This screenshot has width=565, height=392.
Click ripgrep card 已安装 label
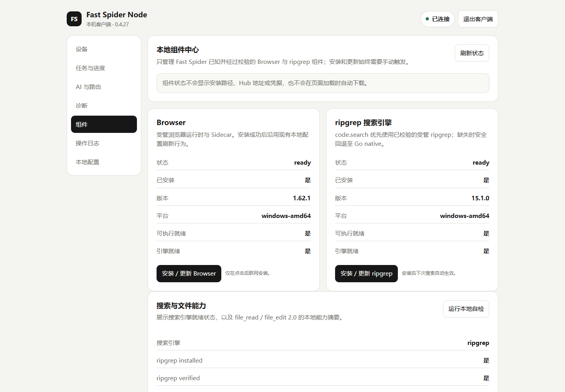(344, 180)
